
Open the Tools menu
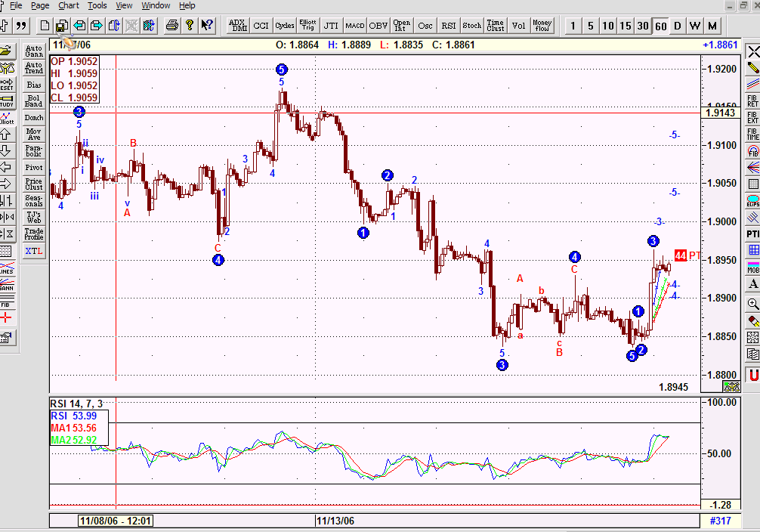97,5
